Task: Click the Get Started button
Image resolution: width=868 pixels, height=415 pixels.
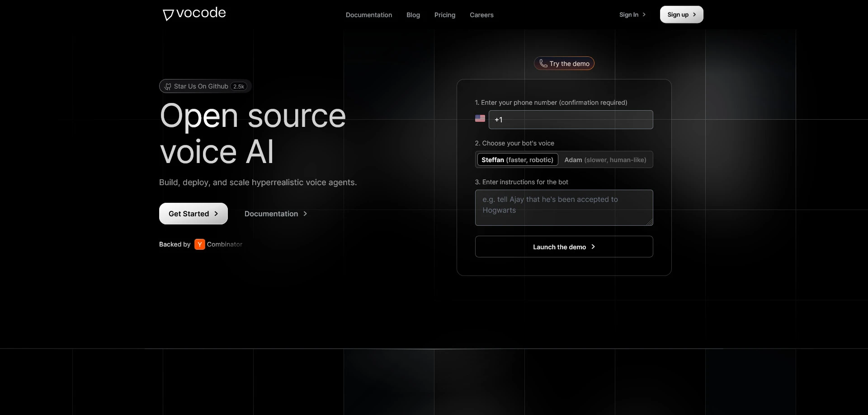Action: click(x=193, y=214)
